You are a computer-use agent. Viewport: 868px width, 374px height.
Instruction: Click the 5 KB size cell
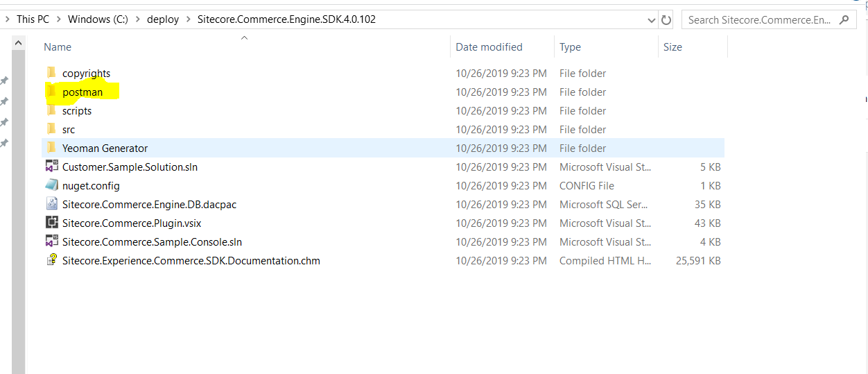click(711, 167)
